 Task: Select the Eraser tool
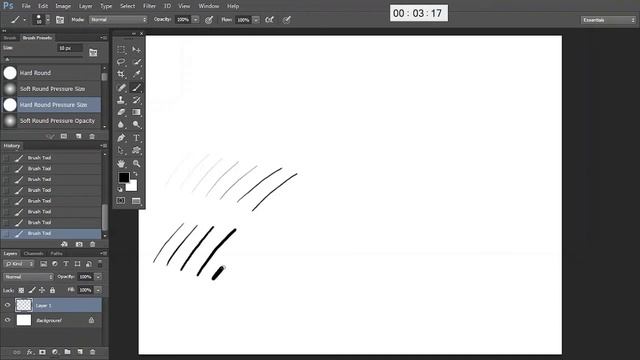(121, 112)
